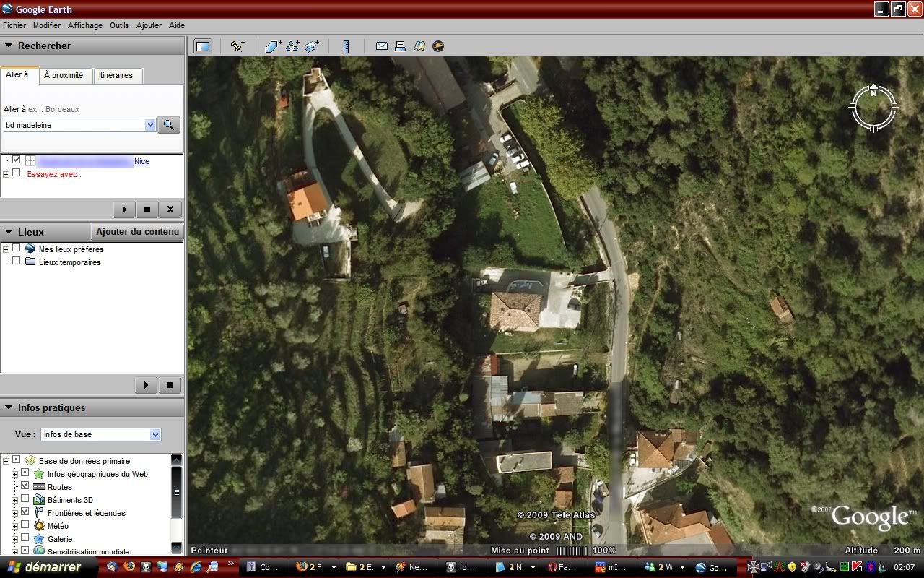Add an image overlay from the toolbar
The height and width of the screenshot is (578, 924).
pos(312,46)
